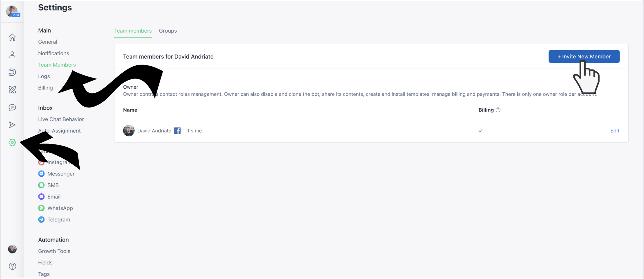The image size is (644, 279).
Task: Switch to the Groups tab
Action: tap(168, 31)
